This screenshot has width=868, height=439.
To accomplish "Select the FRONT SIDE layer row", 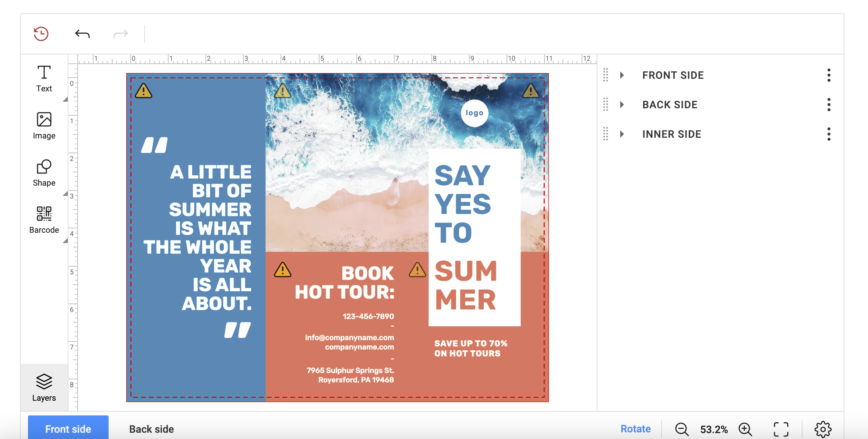I will [720, 75].
